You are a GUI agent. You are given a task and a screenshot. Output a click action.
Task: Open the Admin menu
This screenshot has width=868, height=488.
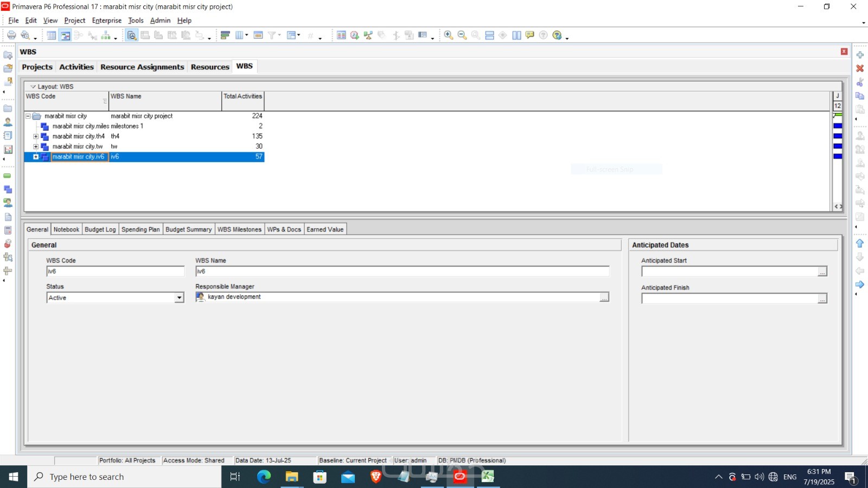pyautogui.click(x=161, y=21)
